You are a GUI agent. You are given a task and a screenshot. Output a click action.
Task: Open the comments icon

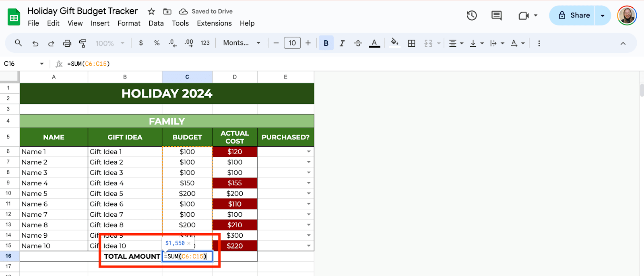point(496,15)
